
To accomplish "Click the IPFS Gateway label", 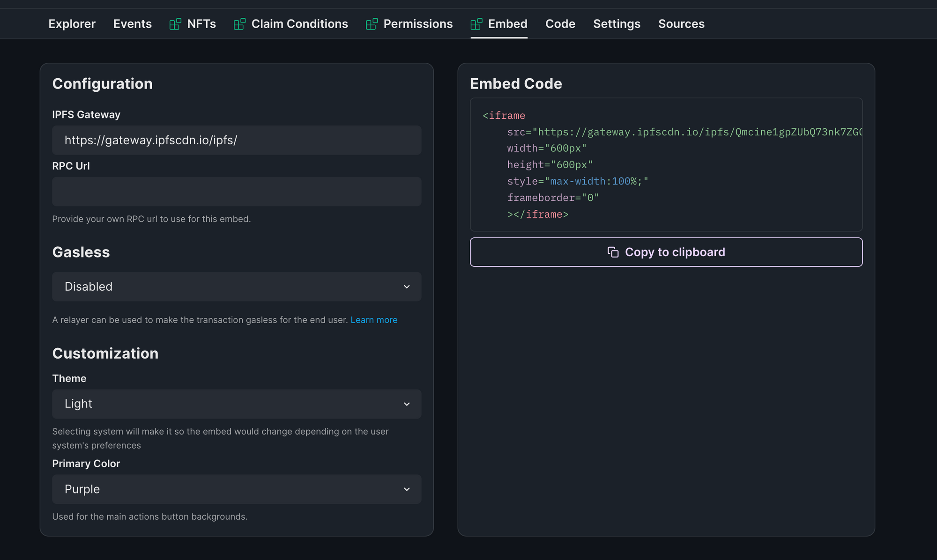I will click(x=86, y=115).
